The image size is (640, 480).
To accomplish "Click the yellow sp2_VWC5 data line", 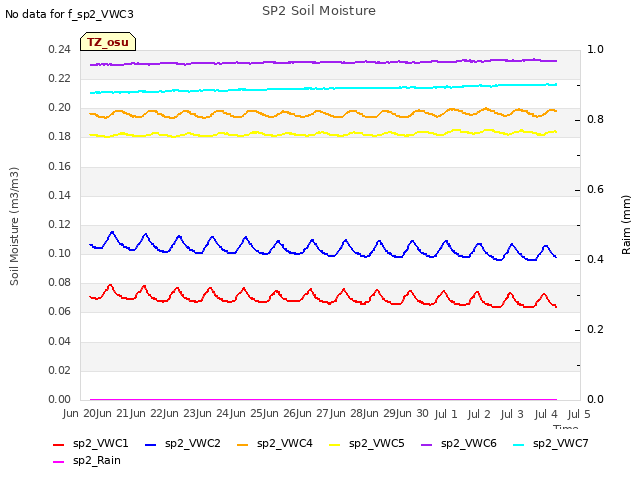I will click(x=322, y=133).
